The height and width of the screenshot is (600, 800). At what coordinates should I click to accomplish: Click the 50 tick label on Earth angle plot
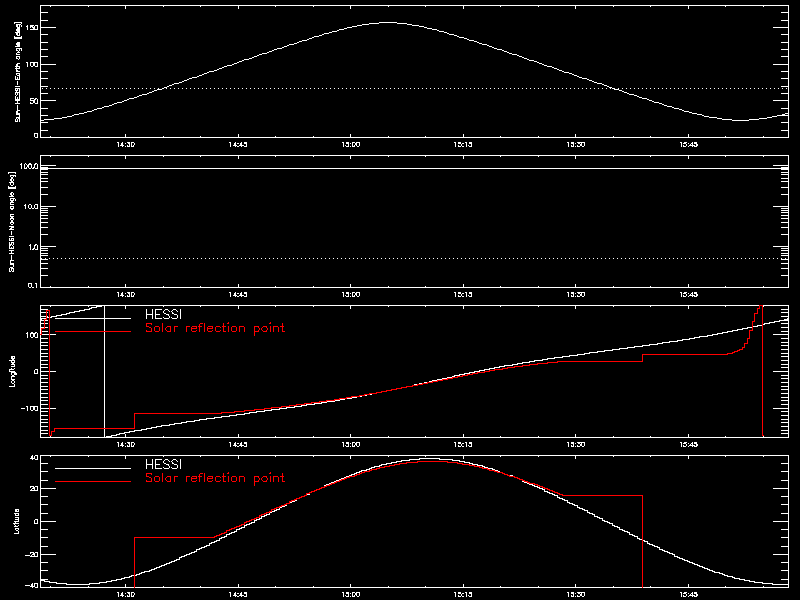click(34, 101)
